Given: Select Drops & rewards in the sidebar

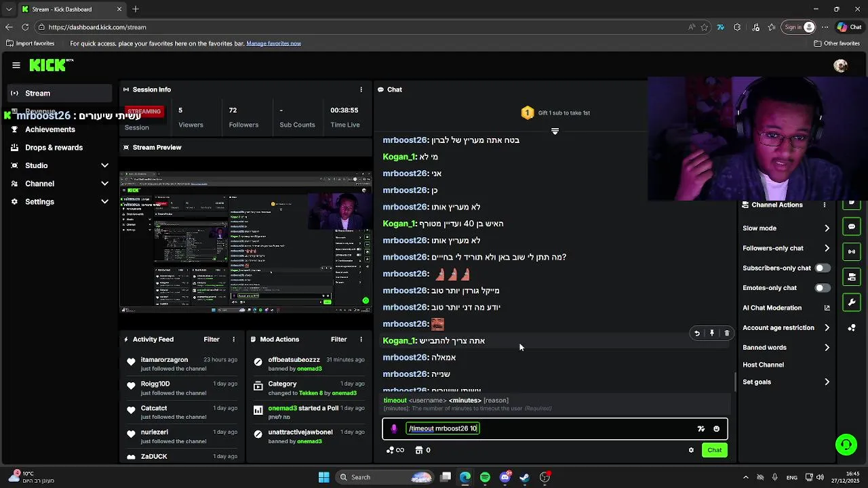Looking at the screenshot, I should coord(60,148).
